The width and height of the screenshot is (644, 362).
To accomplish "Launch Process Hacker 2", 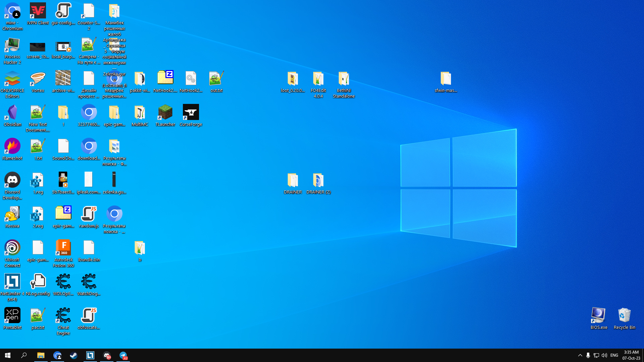I will click(x=12, y=51).
